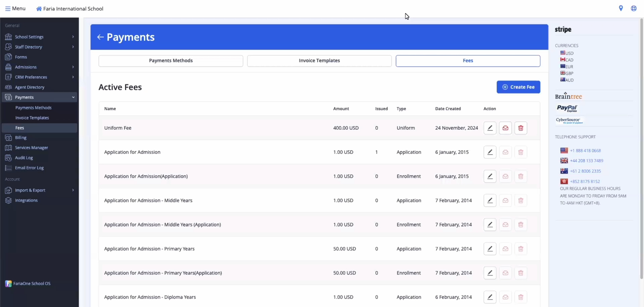Open the location pin icon
The width and height of the screenshot is (644, 307).
621,8
